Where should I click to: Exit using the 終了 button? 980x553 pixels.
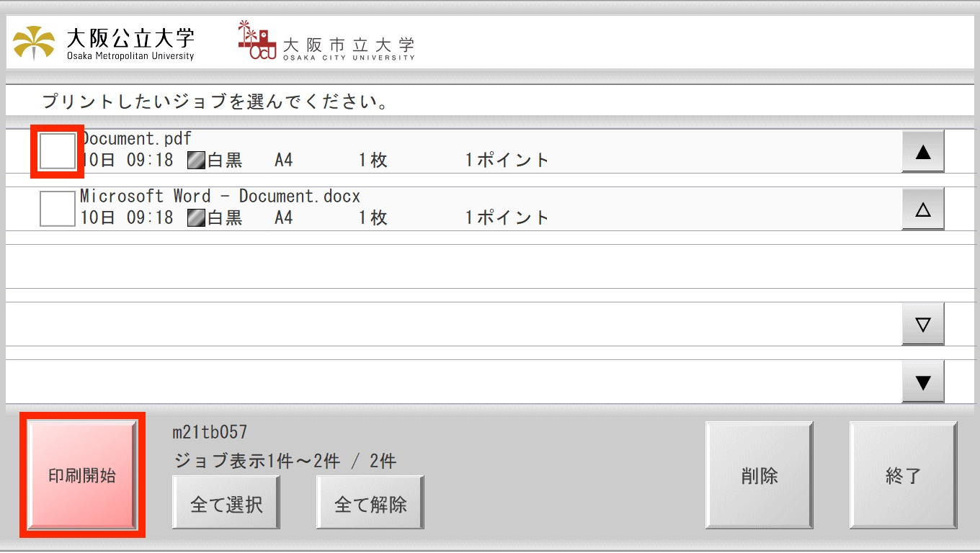pyautogui.click(x=904, y=476)
